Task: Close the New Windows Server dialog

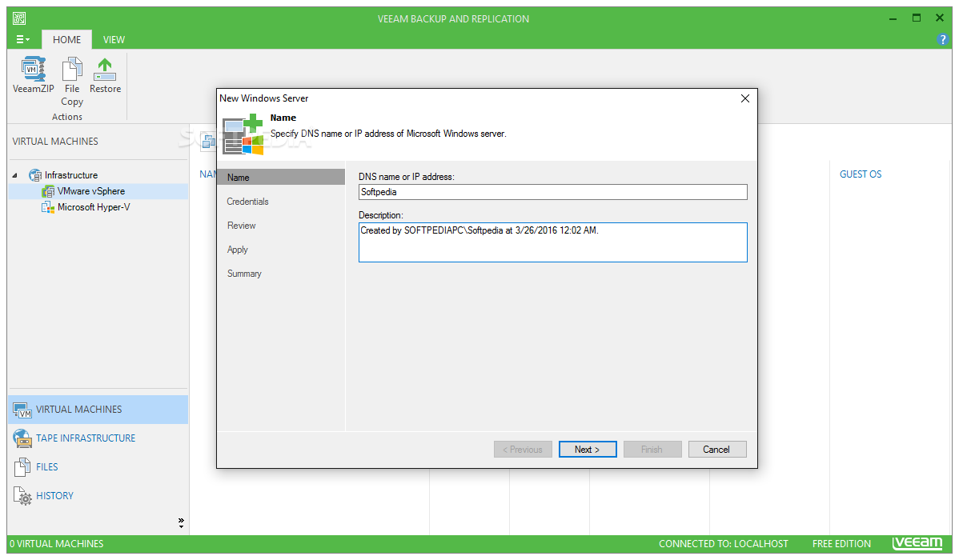Action: (745, 98)
